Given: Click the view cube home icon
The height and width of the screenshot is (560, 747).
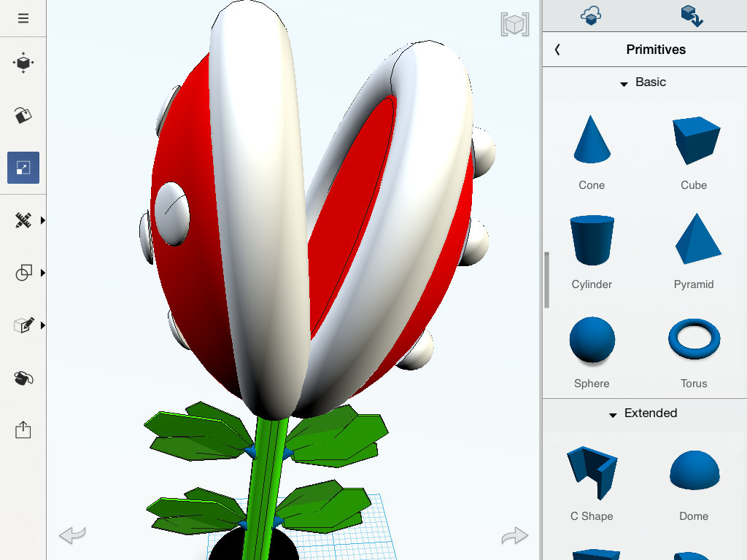Looking at the screenshot, I should tap(515, 24).
